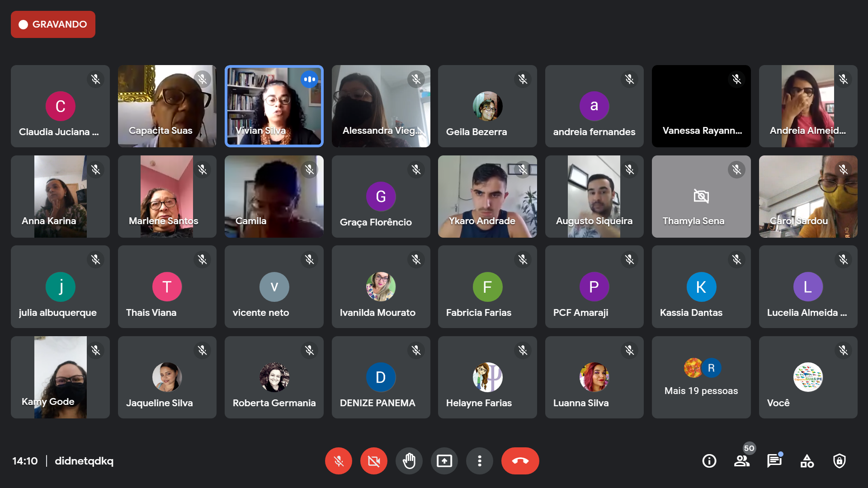Screen dimensions: 868x488
Task: Expand the Mais 19 pessoas tile
Action: (701, 377)
